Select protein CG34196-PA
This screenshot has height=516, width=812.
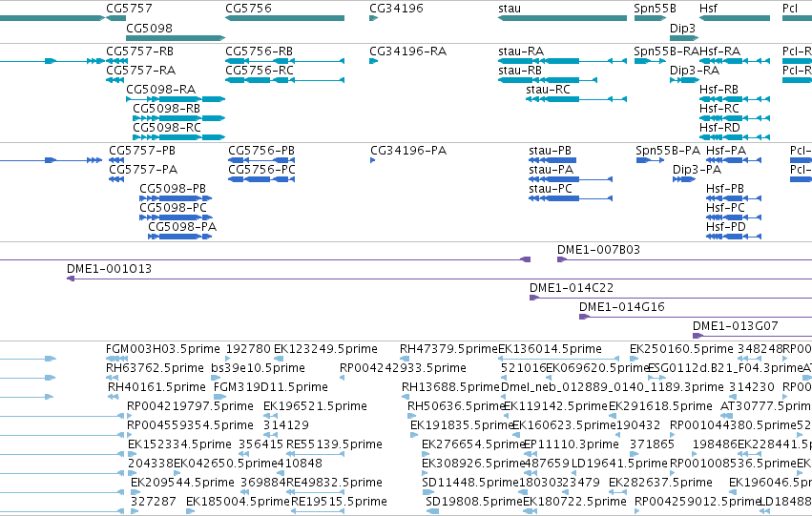pyautogui.click(x=408, y=151)
